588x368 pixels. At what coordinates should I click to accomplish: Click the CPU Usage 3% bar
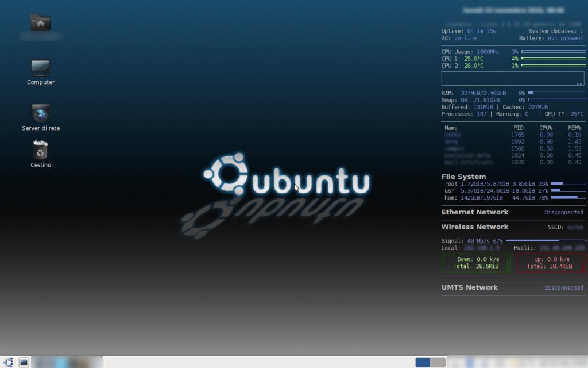(554, 52)
